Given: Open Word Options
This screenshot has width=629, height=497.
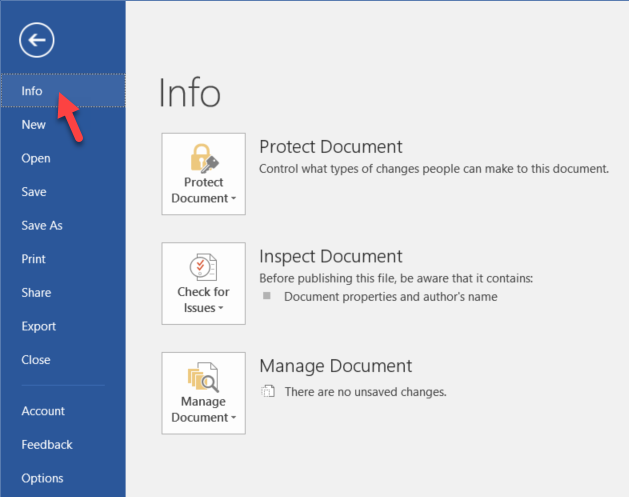Looking at the screenshot, I should pos(63,478).
